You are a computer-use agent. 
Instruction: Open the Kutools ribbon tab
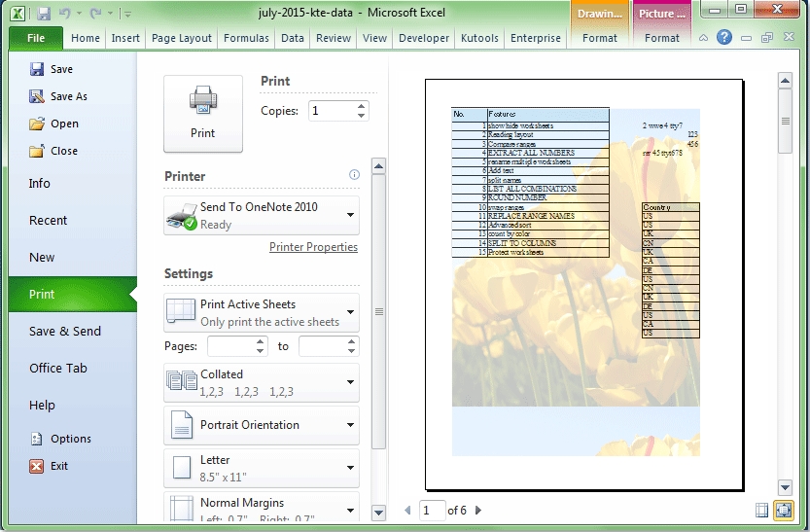479,38
